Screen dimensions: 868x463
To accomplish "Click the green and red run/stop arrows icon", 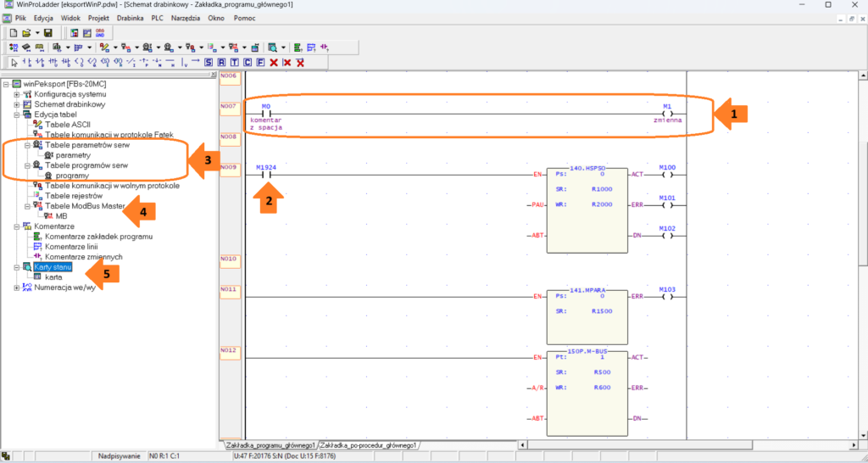I will tap(14, 47).
